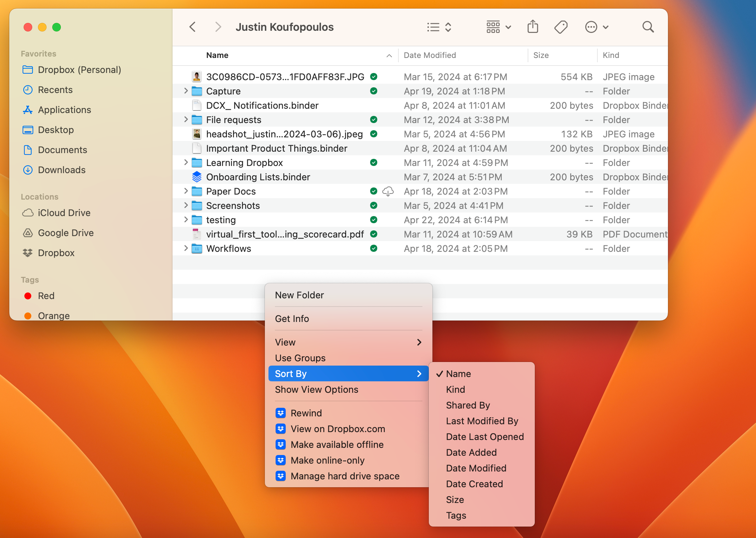
Task: Expand the Screenshots folder
Action: pyautogui.click(x=186, y=205)
